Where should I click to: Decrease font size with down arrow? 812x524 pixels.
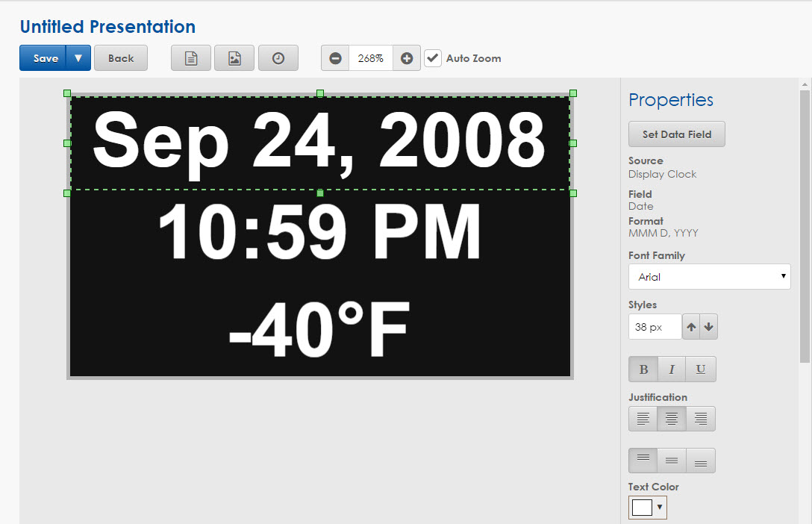click(709, 327)
